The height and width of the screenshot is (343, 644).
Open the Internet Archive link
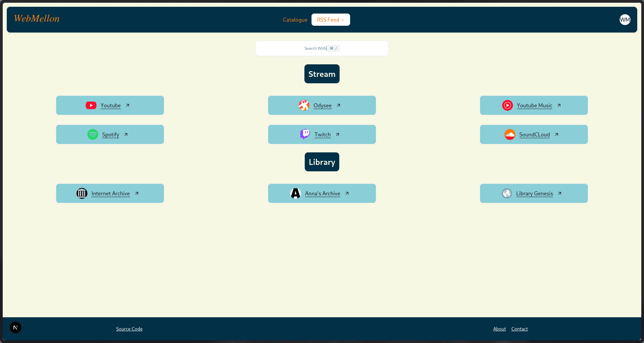pos(111,193)
